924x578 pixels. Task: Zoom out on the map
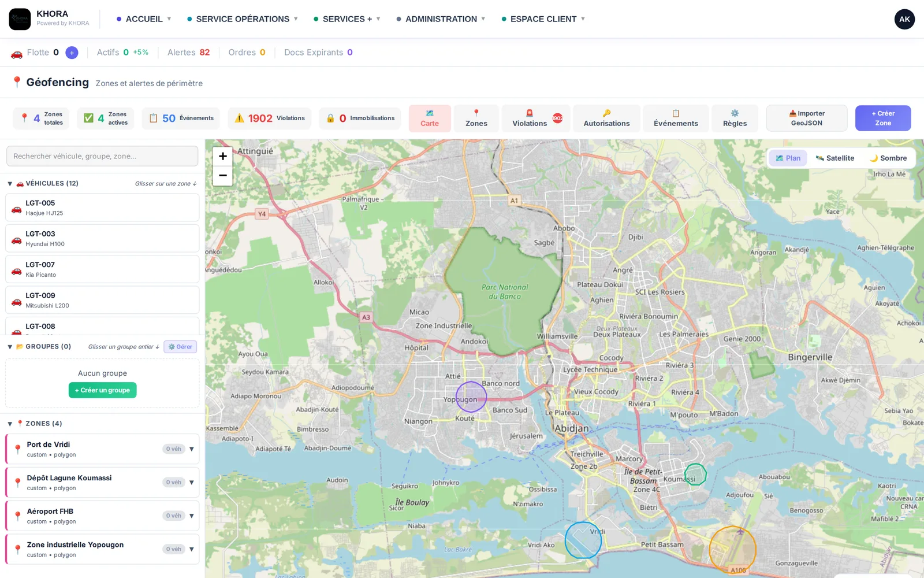click(x=223, y=176)
